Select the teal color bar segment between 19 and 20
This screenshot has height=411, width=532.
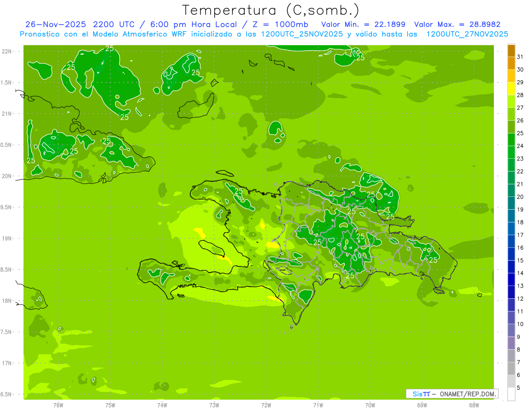511,204
